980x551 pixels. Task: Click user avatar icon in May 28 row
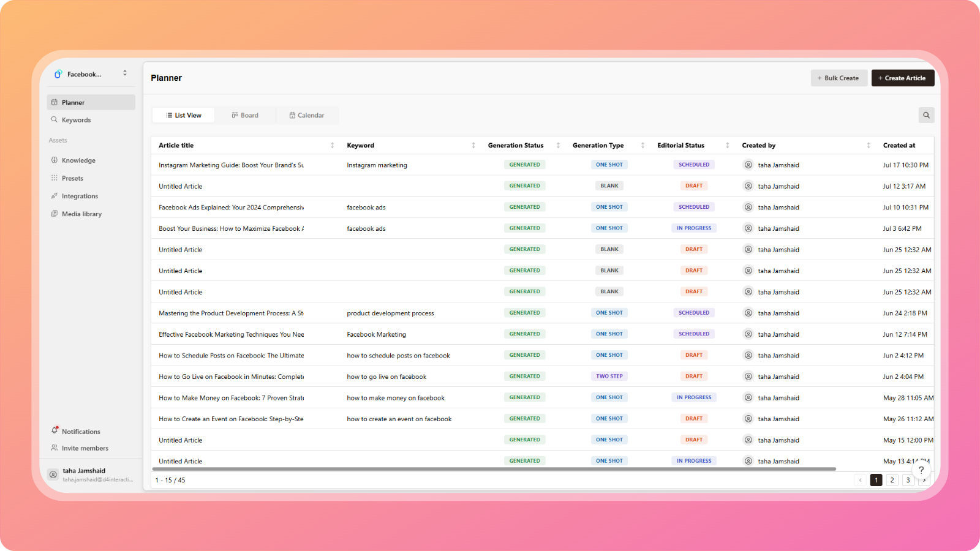point(748,397)
